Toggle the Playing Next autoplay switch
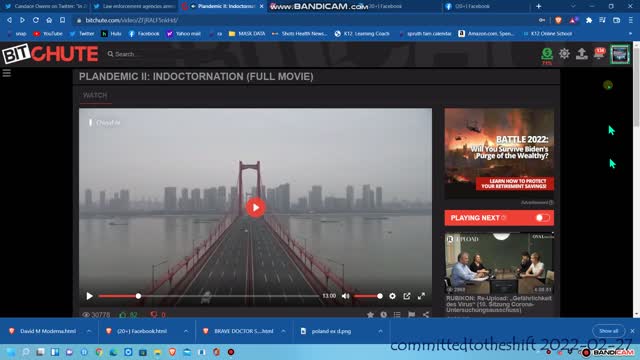 coord(542,218)
